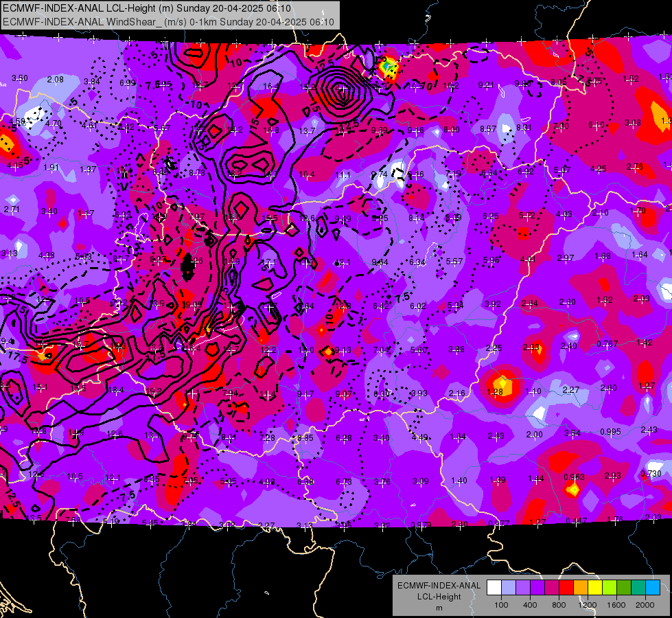Click the grid value 4.70
This screenshot has height=618, width=672.
click(x=54, y=123)
